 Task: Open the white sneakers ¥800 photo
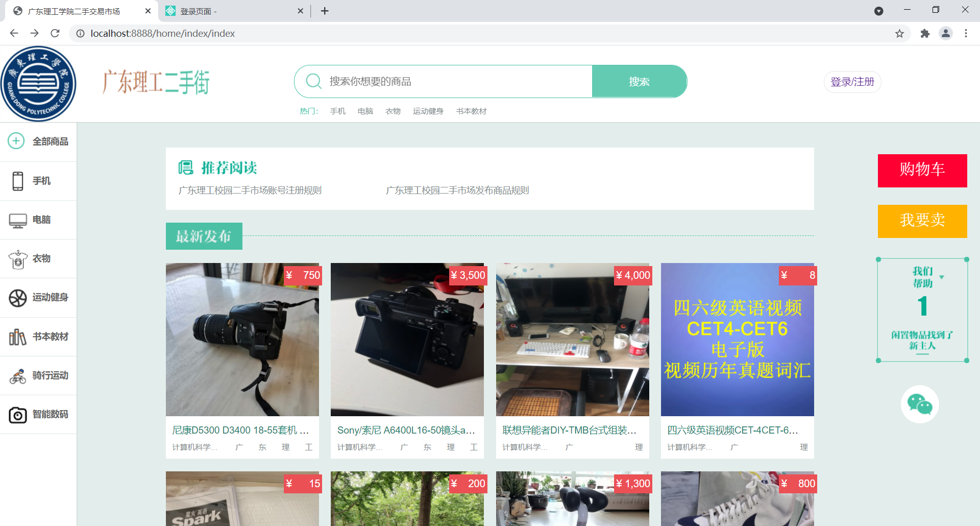[738, 499]
